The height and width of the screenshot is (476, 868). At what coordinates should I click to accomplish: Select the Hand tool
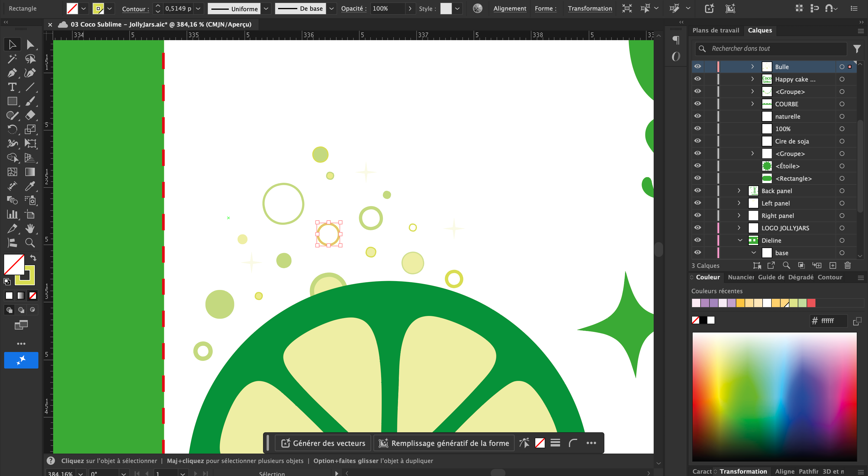tap(30, 229)
